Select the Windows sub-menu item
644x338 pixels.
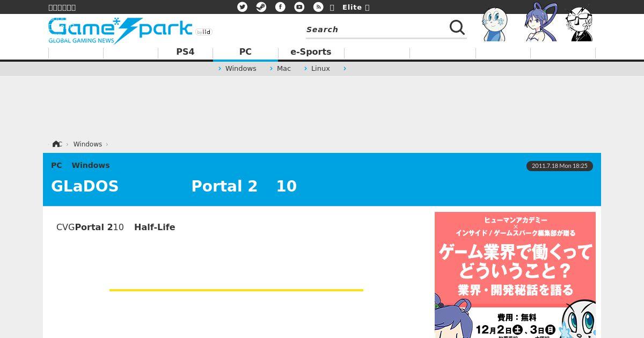[x=240, y=69]
